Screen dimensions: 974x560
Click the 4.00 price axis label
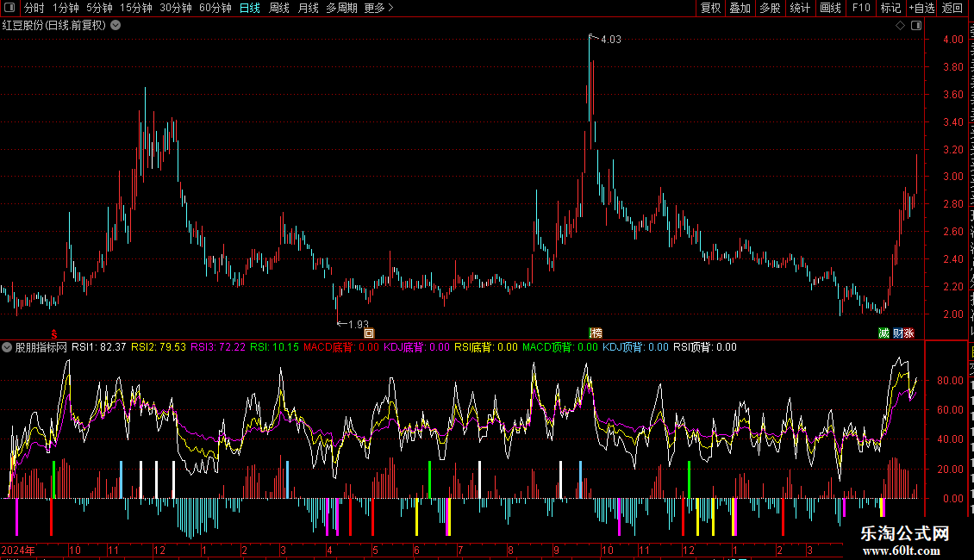coord(952,39)
